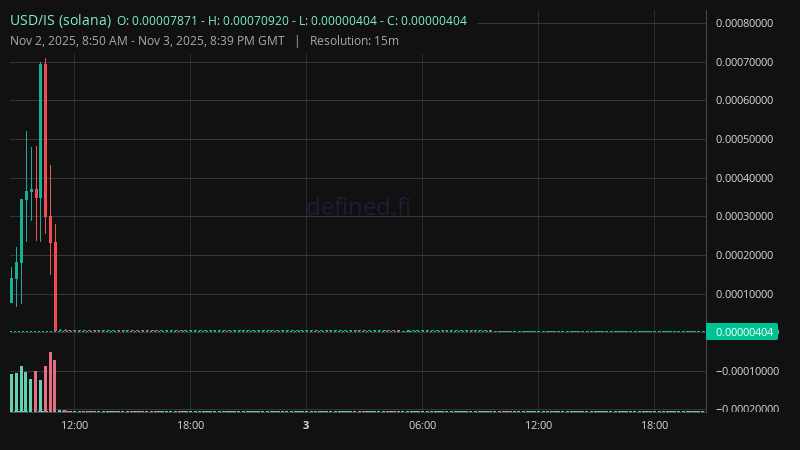The image size is (800, 450).
Task: Click the low value L: 0.00000404
Action: coord(338,21)
